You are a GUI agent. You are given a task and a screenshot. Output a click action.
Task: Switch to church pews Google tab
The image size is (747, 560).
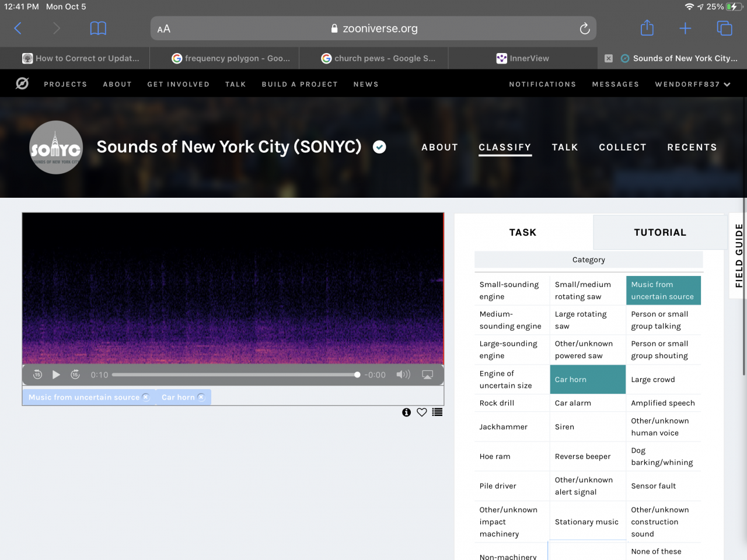pos(373,58)
